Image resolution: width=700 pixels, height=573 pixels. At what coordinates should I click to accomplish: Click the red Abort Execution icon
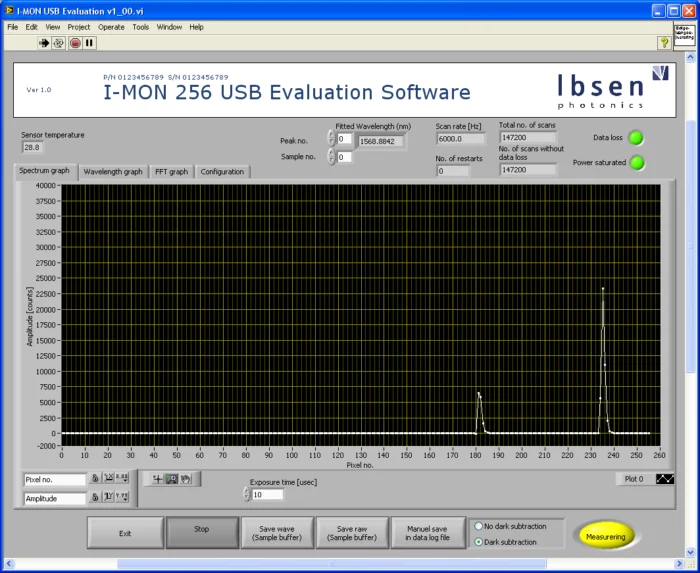75,43
